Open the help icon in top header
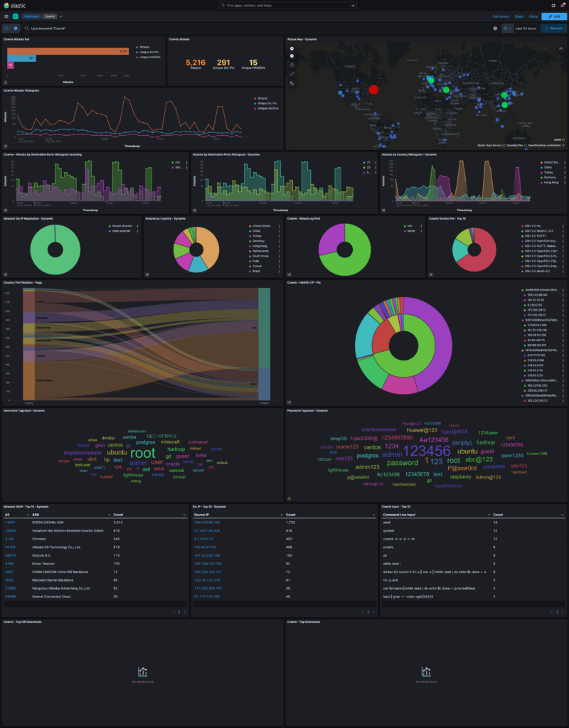 point(553,5)
